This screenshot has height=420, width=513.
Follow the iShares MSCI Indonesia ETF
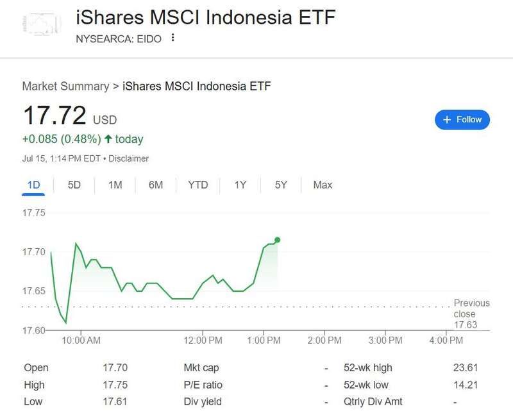462,120
